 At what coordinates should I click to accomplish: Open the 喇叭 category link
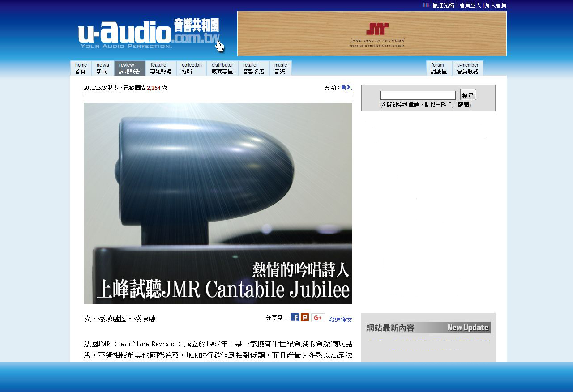click(346, 88)
